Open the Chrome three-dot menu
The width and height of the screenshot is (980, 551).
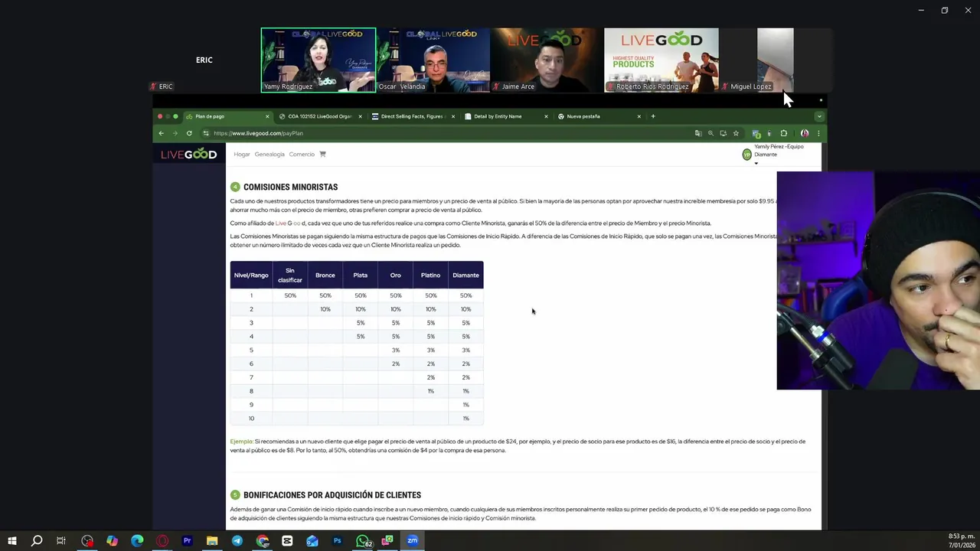point(818,133)
